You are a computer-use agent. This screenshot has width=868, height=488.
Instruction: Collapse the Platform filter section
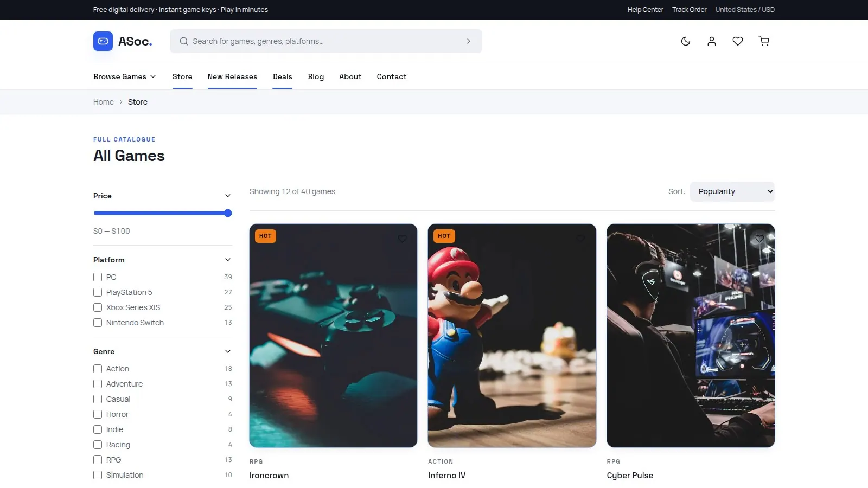(x=228, y=260)
